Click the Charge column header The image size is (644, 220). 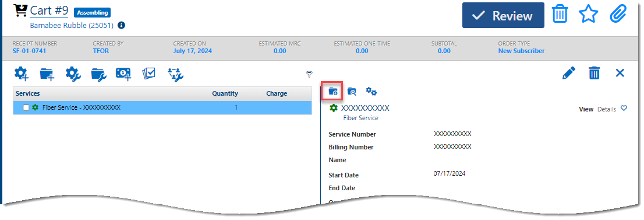click(277, 93)
